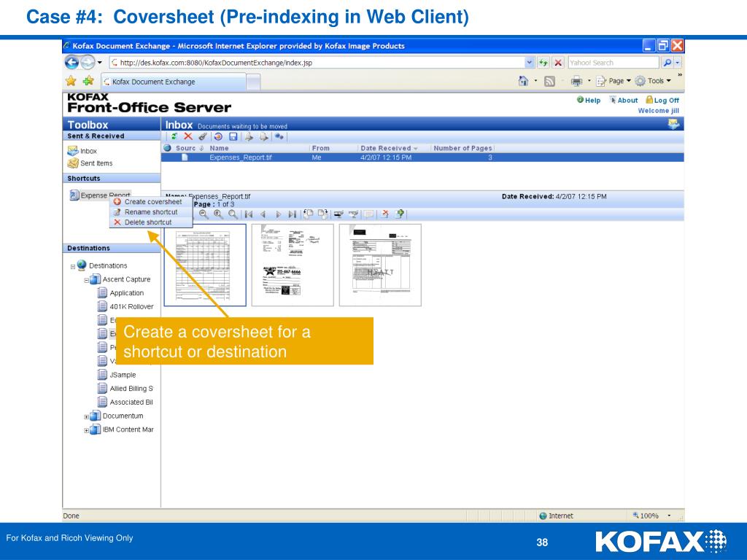Click the Internet zone globe in status bar
Viewport: 747px width, 560px height.
point(543,516)
